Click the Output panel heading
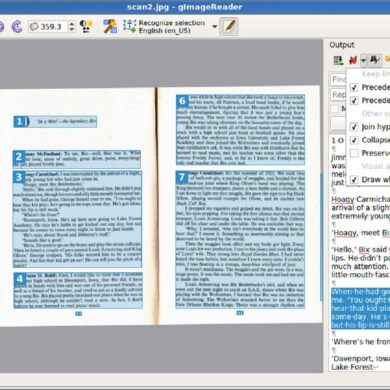 point(342,45)
